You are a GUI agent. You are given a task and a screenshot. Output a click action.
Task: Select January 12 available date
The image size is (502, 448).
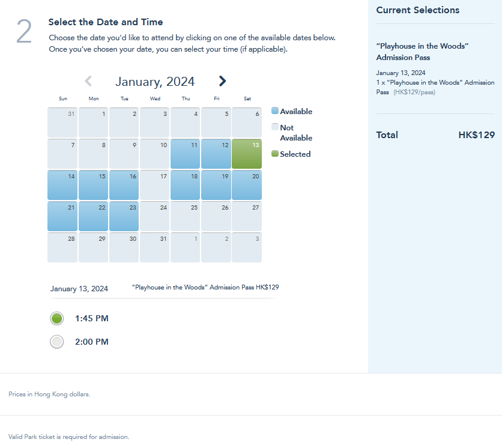(216, 154)
